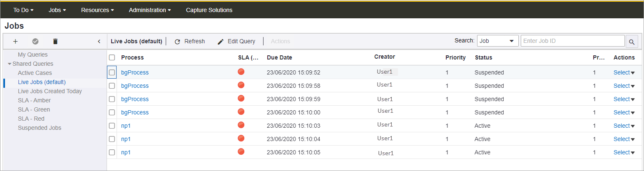Collapse the query sidebar with left chevron

(99, 41)
